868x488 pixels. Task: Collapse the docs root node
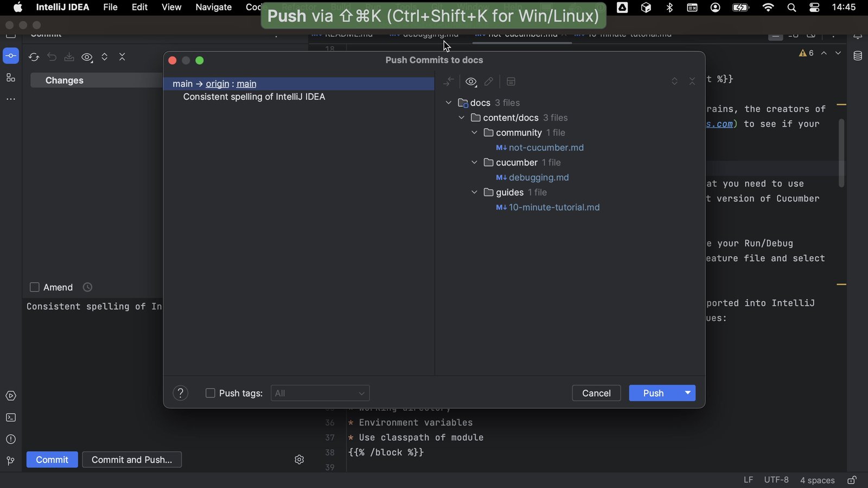(x=449, y=103)
